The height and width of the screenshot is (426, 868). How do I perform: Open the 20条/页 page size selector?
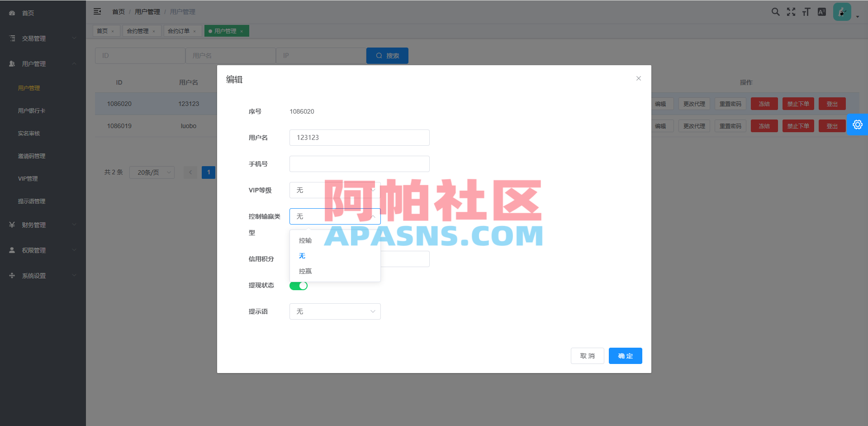pos(152,172)
